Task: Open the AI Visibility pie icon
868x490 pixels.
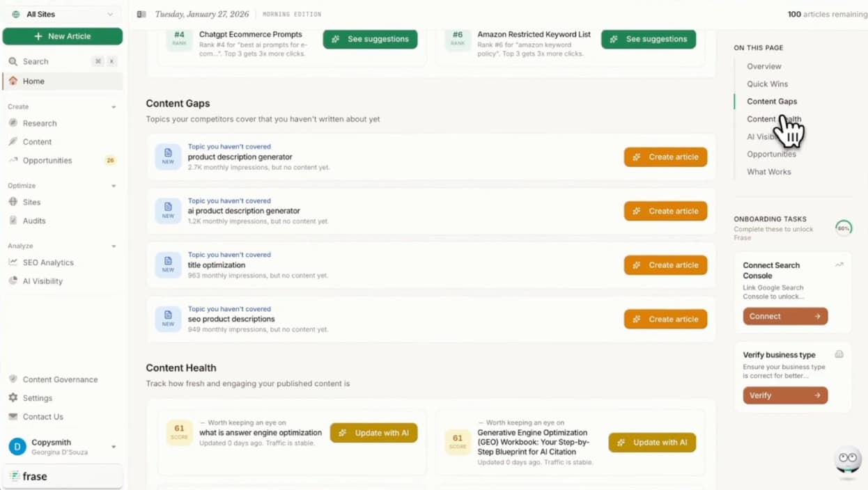Action: coord(13,281)
